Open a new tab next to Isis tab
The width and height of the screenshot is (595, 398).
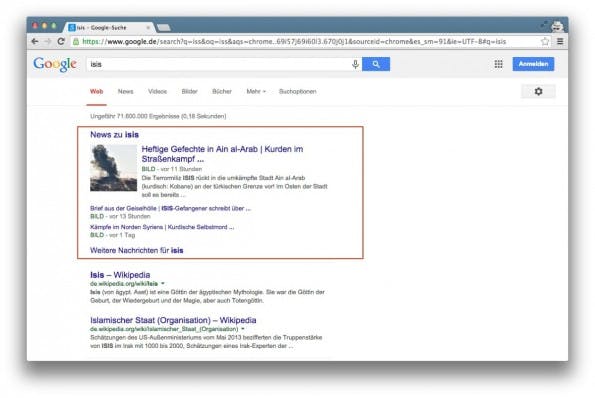point(164,28)
